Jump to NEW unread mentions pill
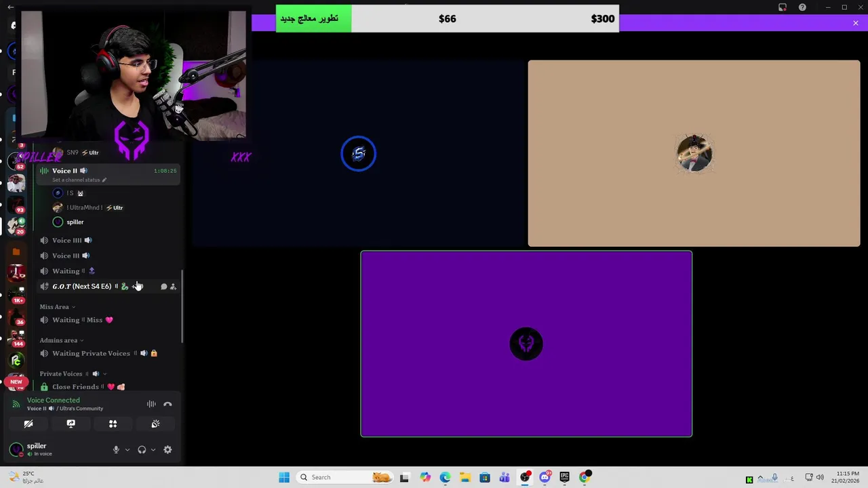The height and width of the screenshot is (488, 868). tap(16, 382)
